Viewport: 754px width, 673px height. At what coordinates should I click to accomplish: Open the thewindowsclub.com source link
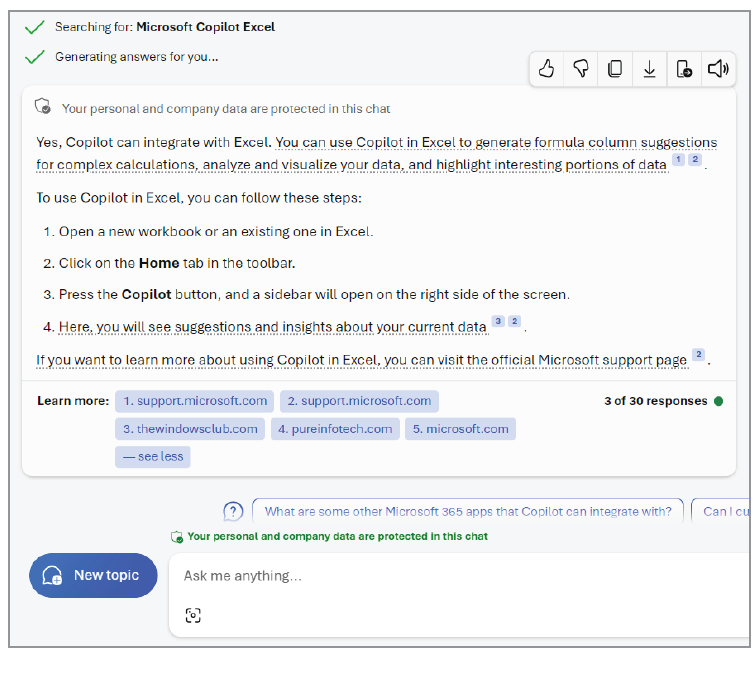tap(190, 429)
